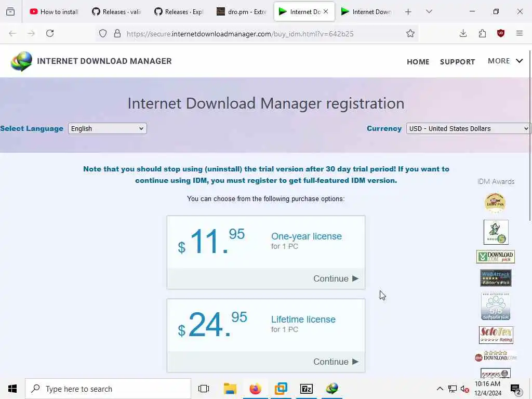Open Firefox View icon at tab bar

10,11
